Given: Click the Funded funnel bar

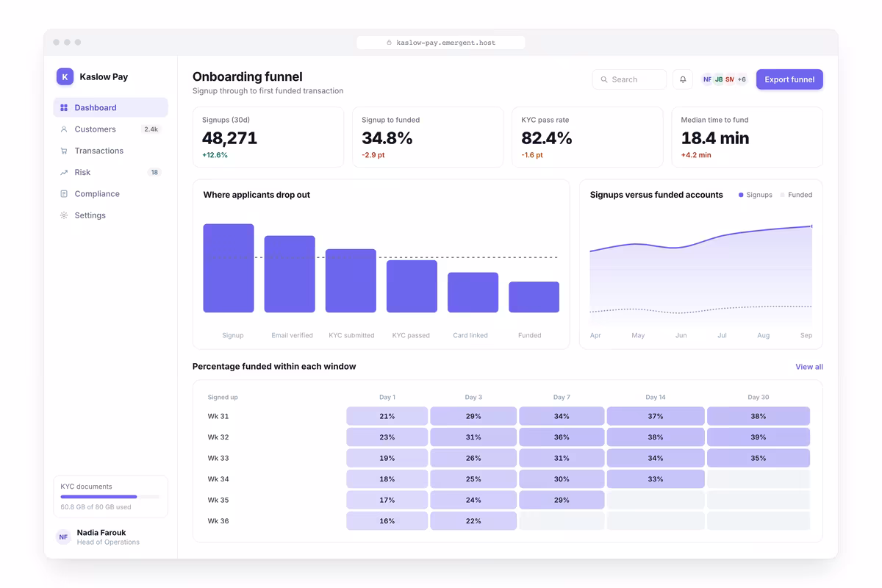Looking at the screenshot, I should point(534,297).
